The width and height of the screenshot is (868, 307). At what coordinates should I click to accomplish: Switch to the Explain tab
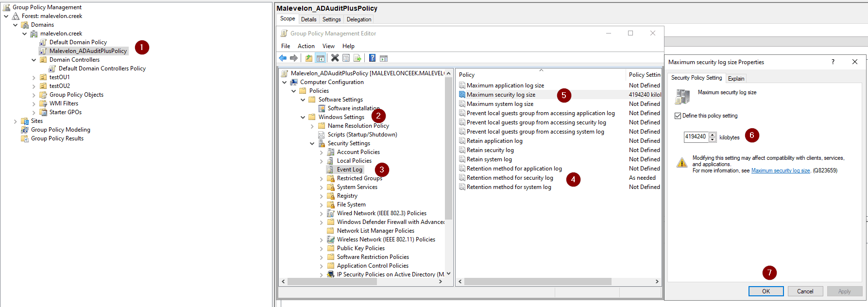pyautogui.click(x=736, y=79)
